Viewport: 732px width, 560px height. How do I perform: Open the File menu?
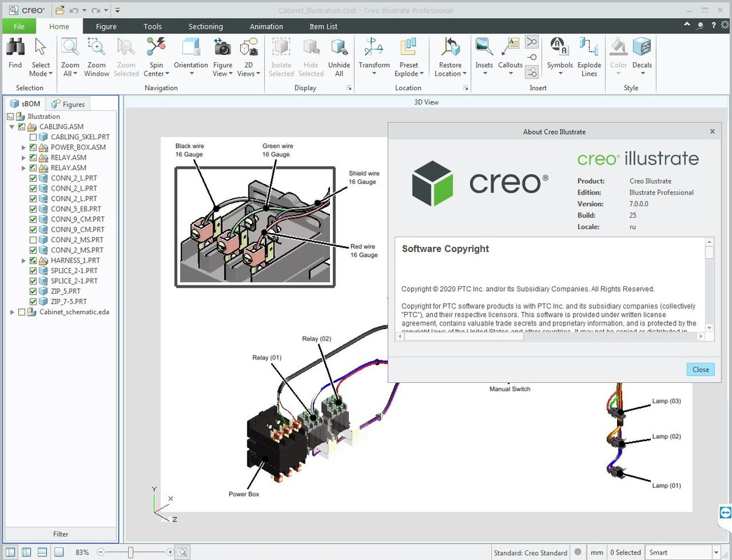tap(19, 26)
